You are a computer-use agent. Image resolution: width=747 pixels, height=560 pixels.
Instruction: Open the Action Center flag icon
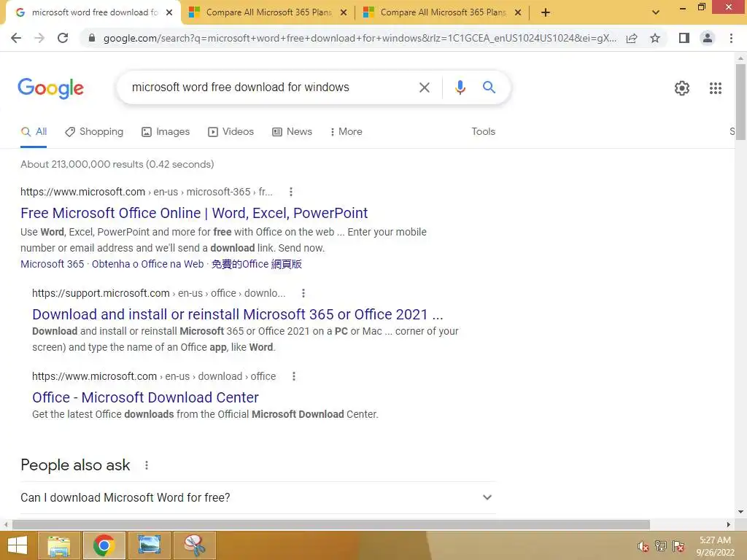pos(678,546)
